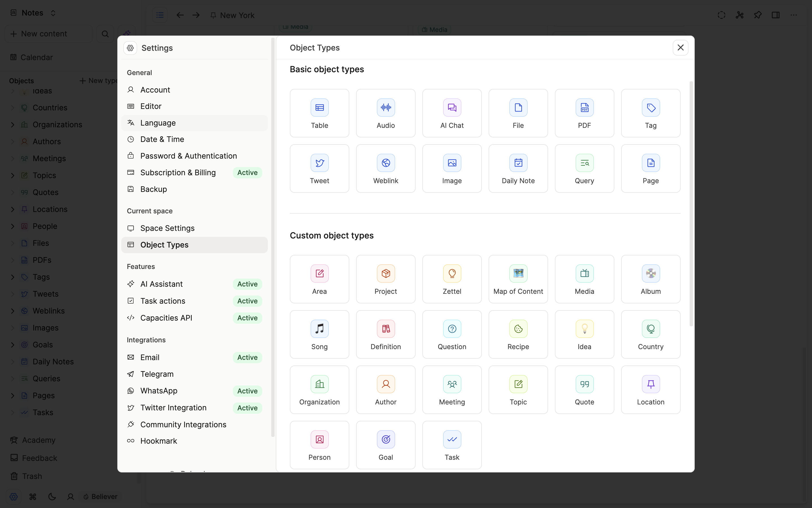Expand the Pages tree item
812x508 pixels.
13,395
